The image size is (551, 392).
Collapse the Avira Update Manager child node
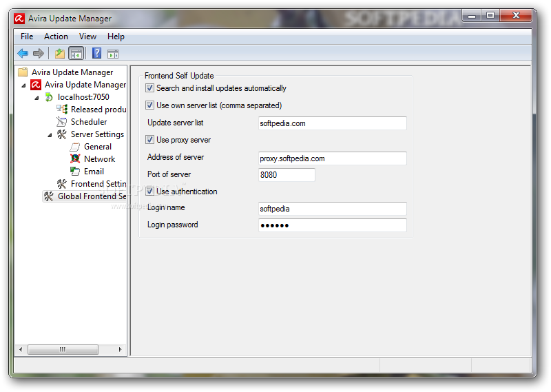tap(23, 85)
